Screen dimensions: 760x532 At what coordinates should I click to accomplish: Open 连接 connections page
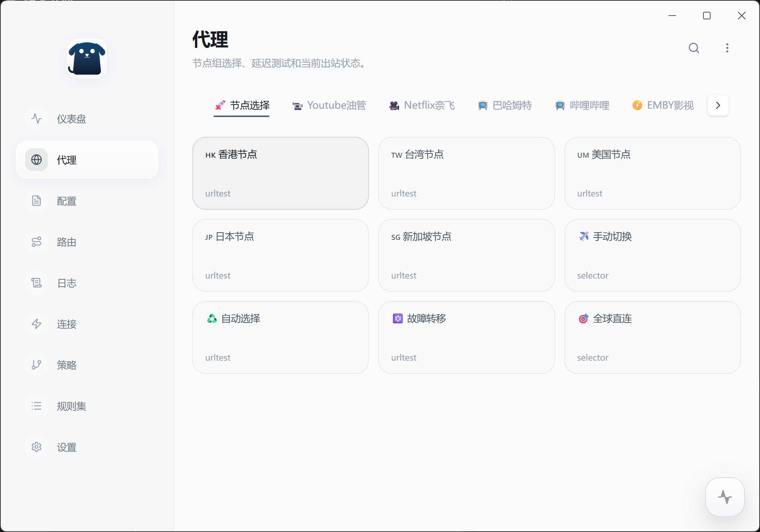(x=66, y=324)
